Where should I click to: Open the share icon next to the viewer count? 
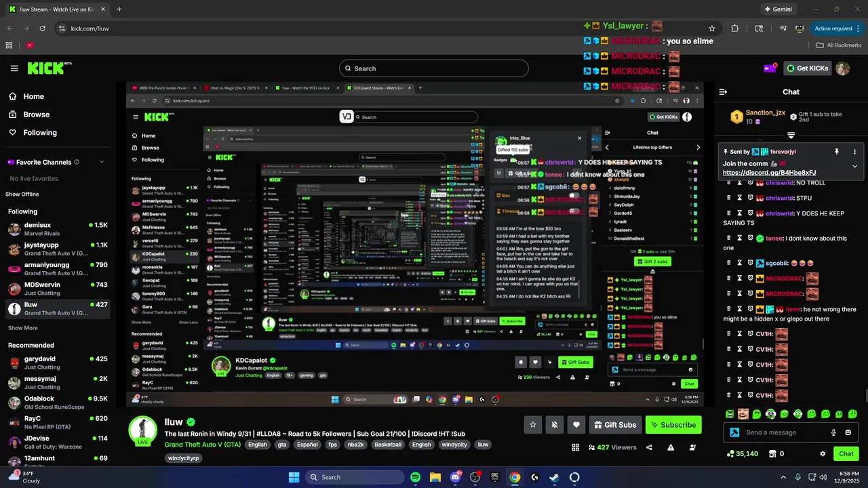point(650,447)
